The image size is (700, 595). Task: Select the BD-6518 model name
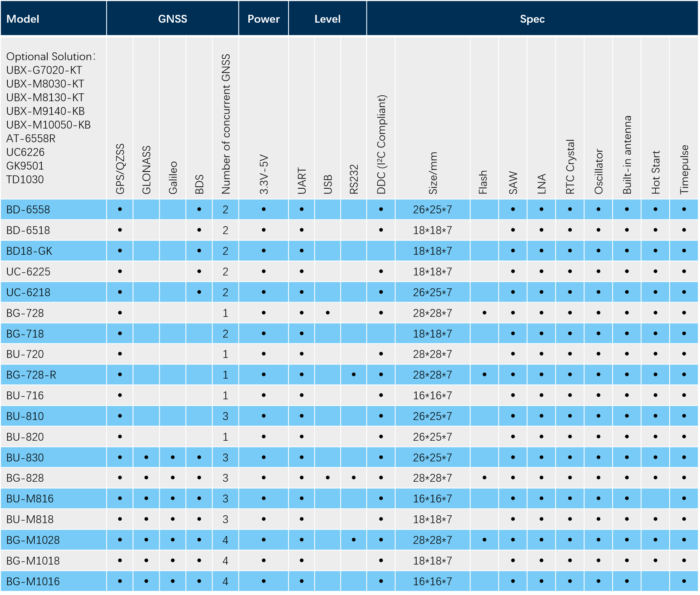pos(28,230)
